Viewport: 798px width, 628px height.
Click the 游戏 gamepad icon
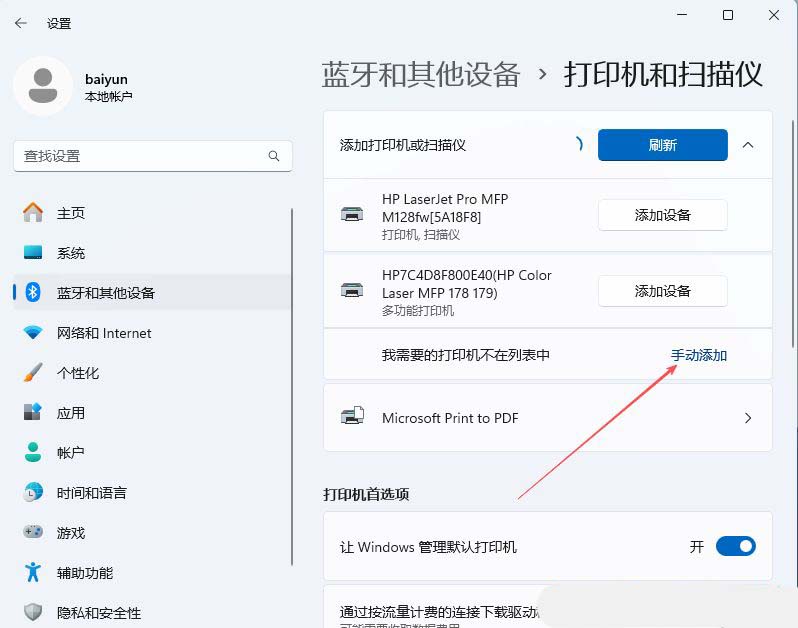click(33, 532)
